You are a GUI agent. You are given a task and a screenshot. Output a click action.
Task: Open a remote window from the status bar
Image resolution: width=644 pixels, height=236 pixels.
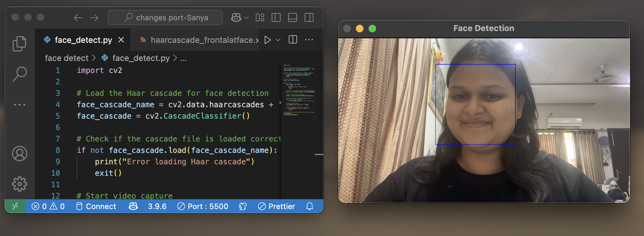point(15,206)
